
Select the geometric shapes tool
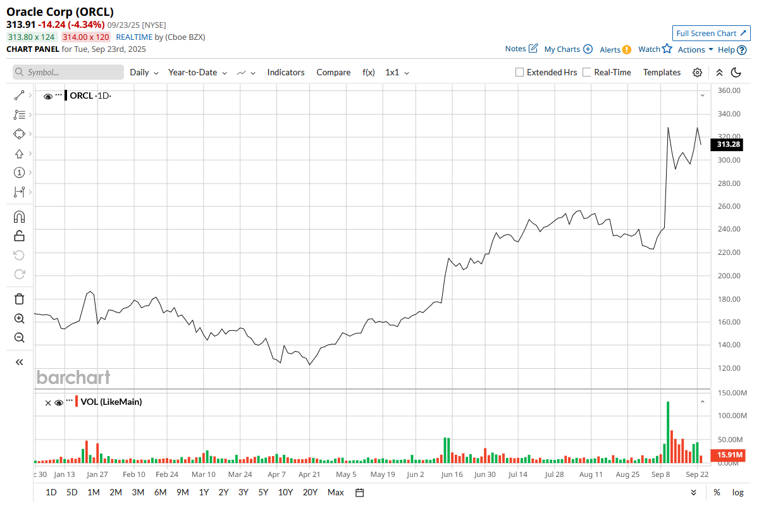tap(19, 134)
